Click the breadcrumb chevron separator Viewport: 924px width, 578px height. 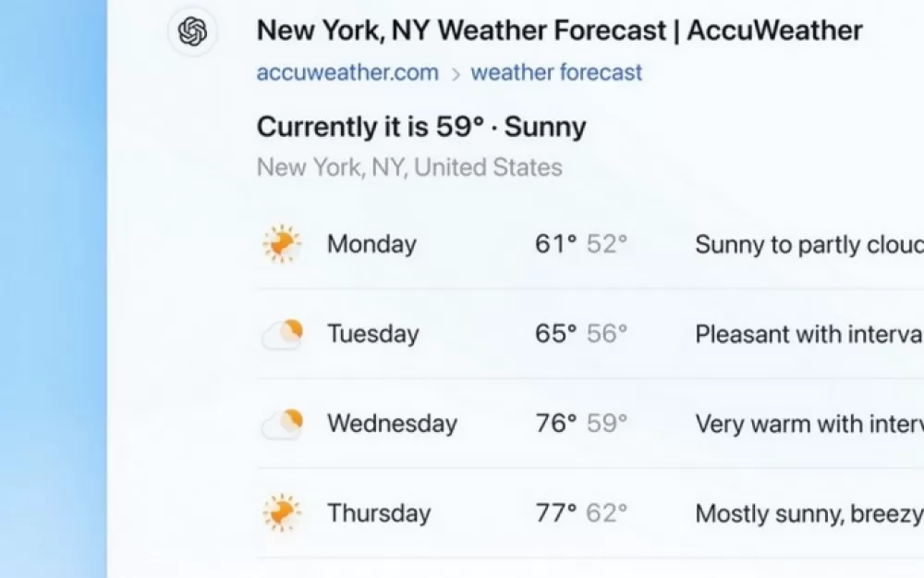point(455,75)
